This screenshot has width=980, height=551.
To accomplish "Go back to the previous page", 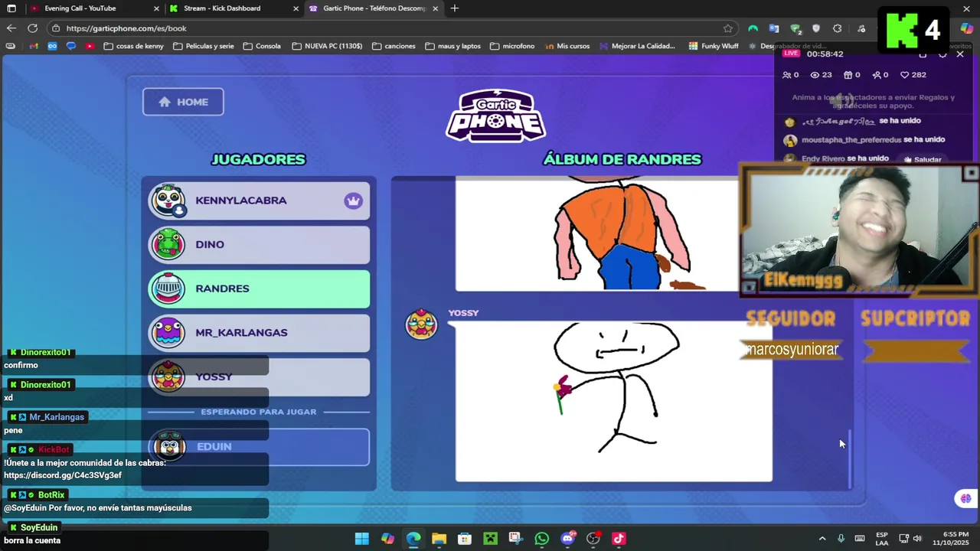I will [x=11, y=28].
